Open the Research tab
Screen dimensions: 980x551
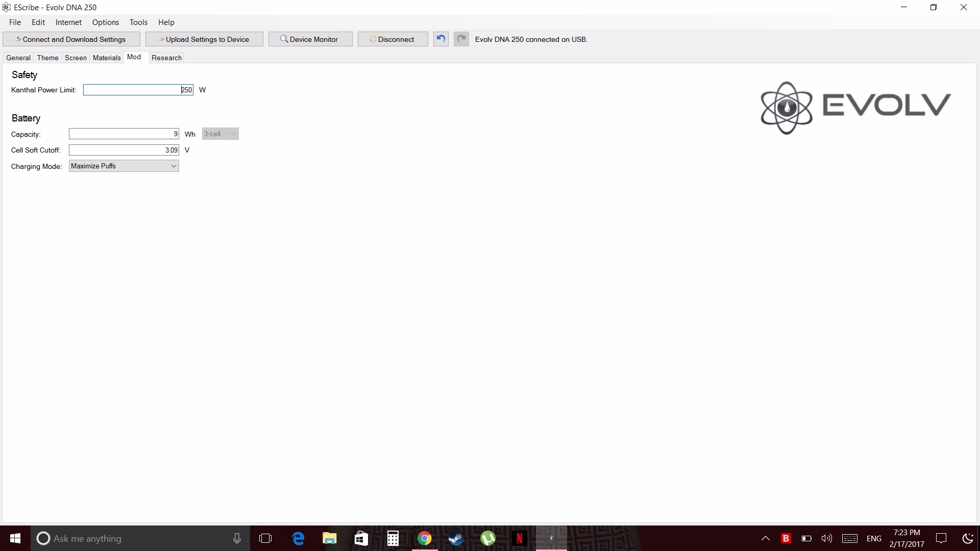[166, 58]
